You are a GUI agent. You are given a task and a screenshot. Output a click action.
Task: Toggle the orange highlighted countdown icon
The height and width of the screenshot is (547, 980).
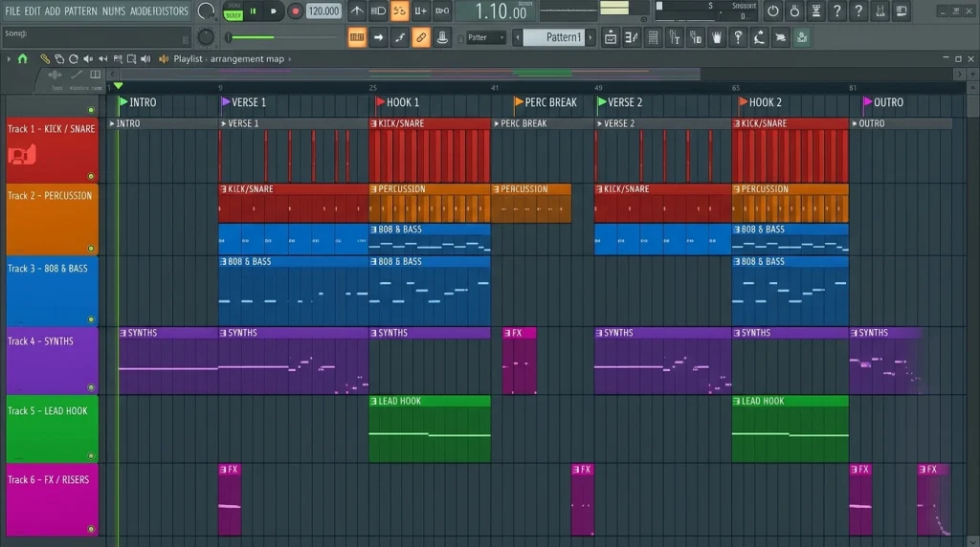coord(399,11)
